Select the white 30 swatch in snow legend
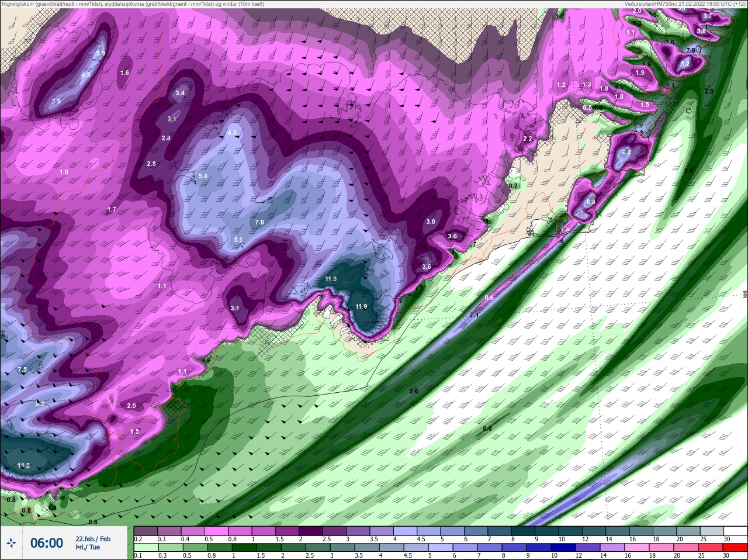Image resolution: width=748 pixels, height=560 pixels. (735, 531)
